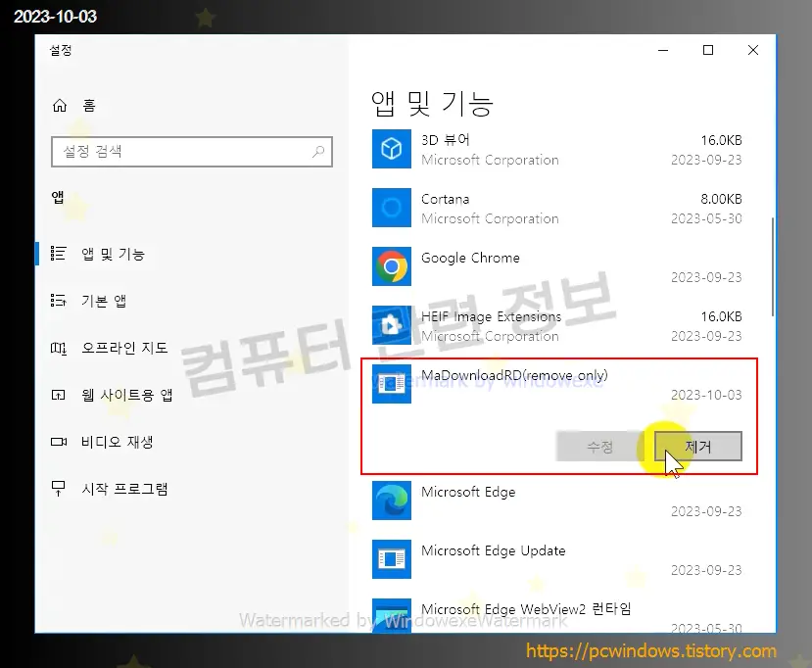Screen dimensions: 812x668
Task: Click the 기본 앱 sidebar icon
Action: pos(58,301)
